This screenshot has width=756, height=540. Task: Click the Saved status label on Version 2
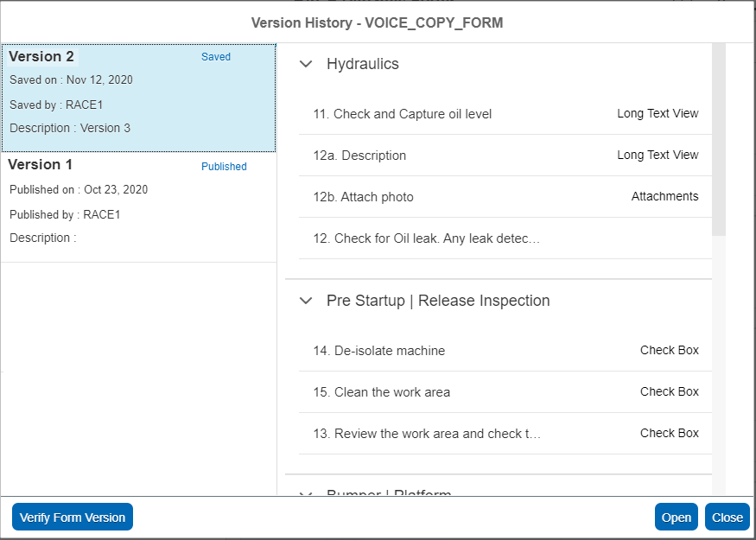[x=216, y=57]
